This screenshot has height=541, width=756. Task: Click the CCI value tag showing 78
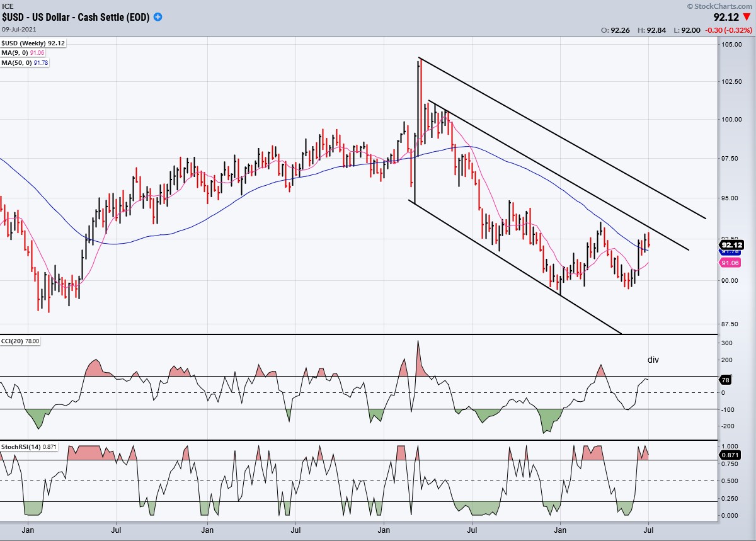coord(724,380)
